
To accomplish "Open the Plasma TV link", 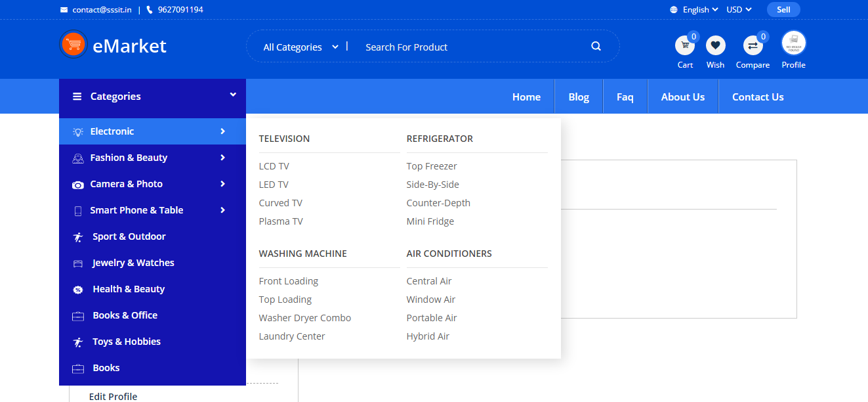I will 281,221.
